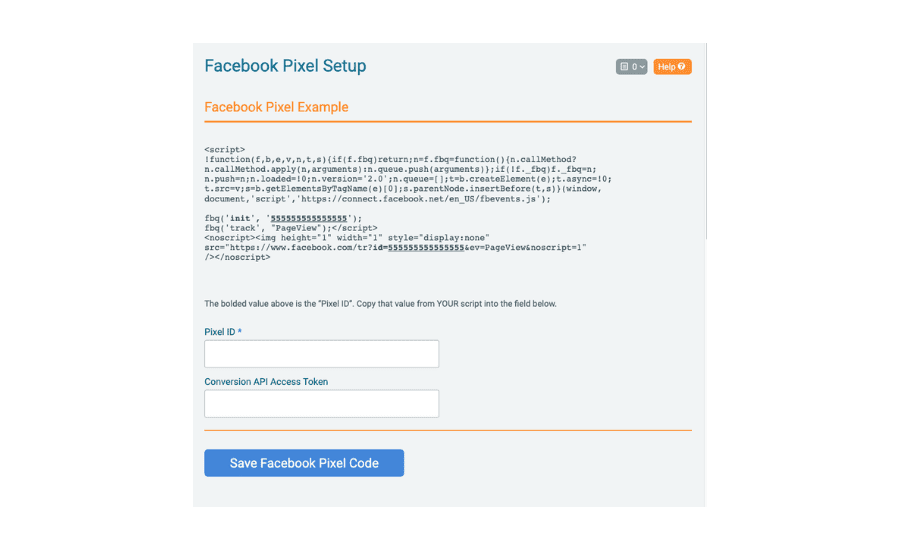Click the required asterisk beside Pixel ID
The image size is (900, 550).
click(239, 331)
